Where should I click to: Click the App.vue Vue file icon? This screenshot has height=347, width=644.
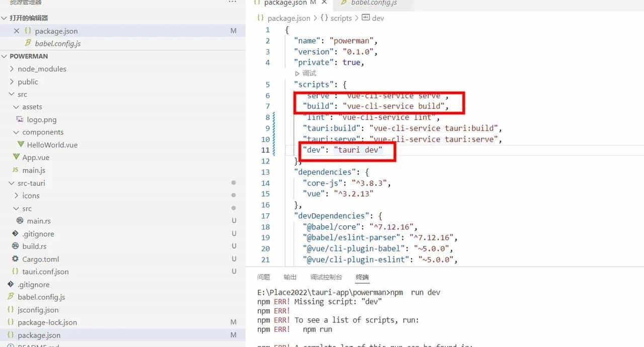(16, 157)
